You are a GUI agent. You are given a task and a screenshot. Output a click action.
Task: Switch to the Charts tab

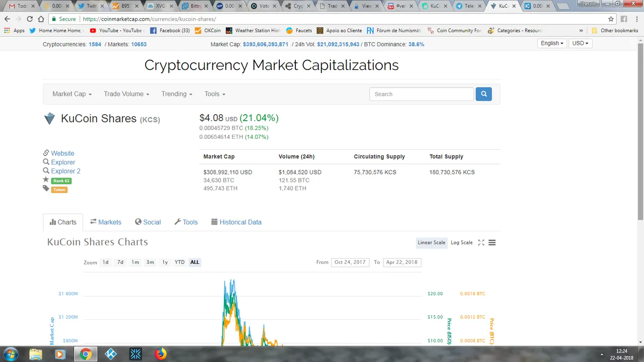[x=63, y=222]
